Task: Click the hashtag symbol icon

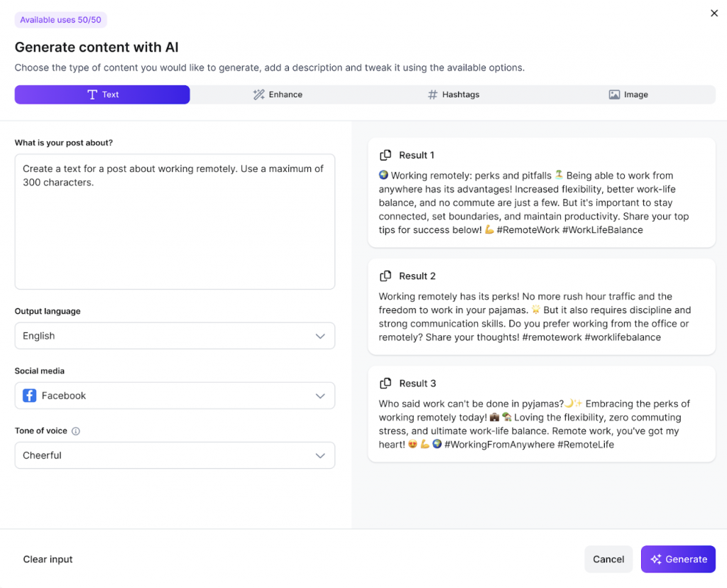Action: point(432,94)
